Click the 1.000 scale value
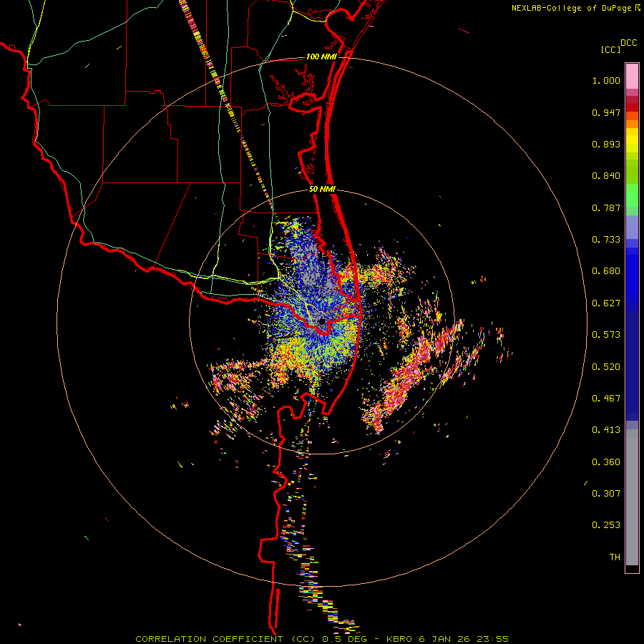The image size is (644, 644). (x=606, y=80)
